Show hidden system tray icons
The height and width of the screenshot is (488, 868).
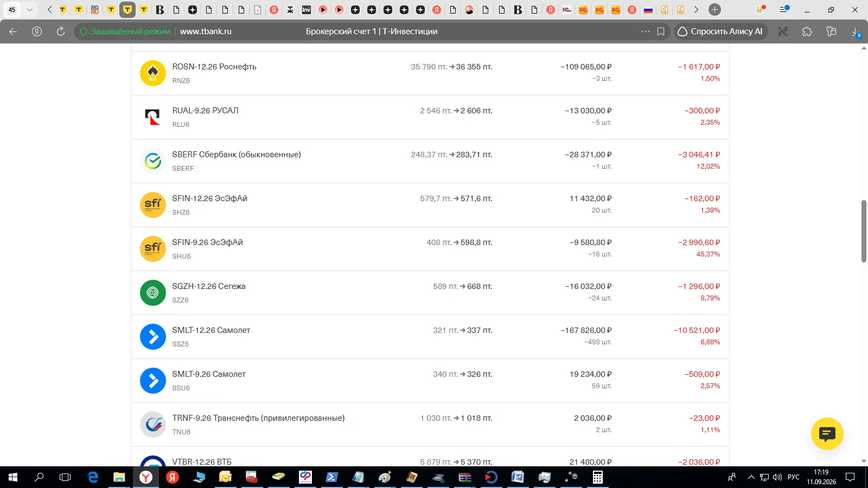751,477
